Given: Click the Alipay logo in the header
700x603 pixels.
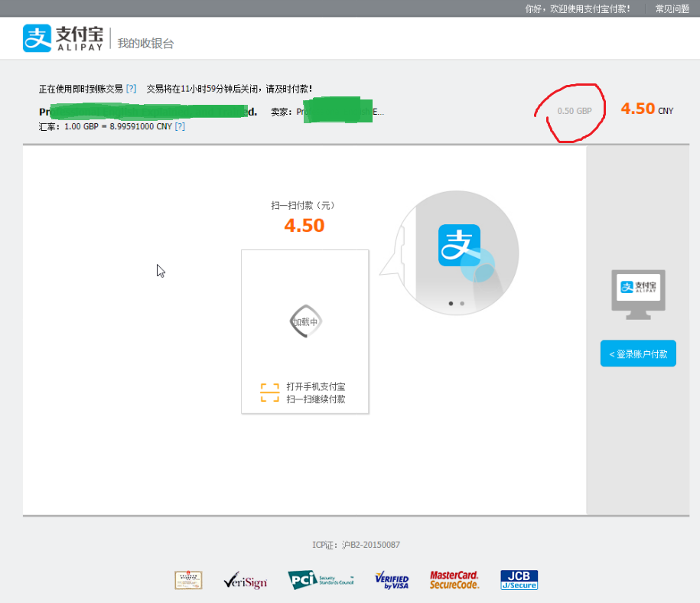Looking at the screenshot, I should point(63,38).
